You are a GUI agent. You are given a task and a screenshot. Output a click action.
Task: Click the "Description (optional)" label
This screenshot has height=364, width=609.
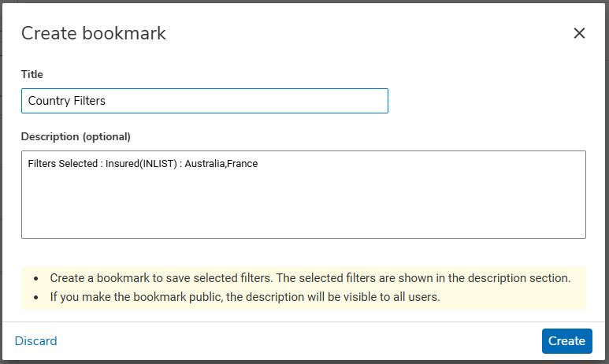click(76, 136)
